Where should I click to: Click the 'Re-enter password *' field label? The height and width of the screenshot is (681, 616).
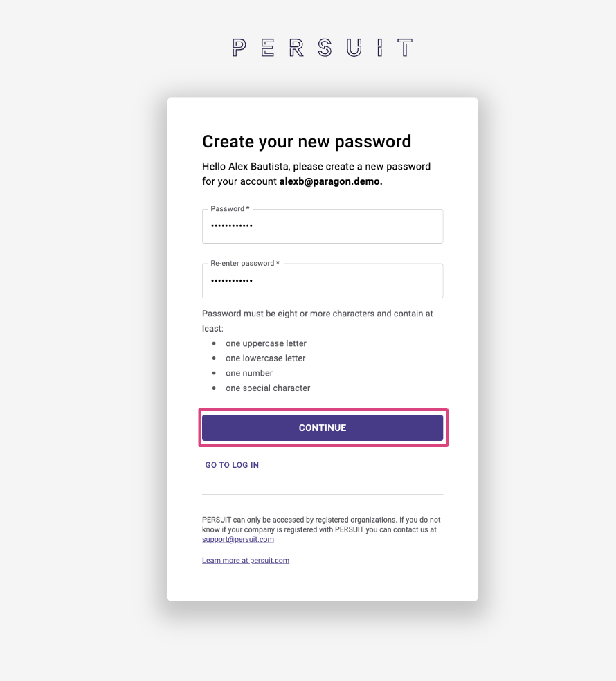245,263
